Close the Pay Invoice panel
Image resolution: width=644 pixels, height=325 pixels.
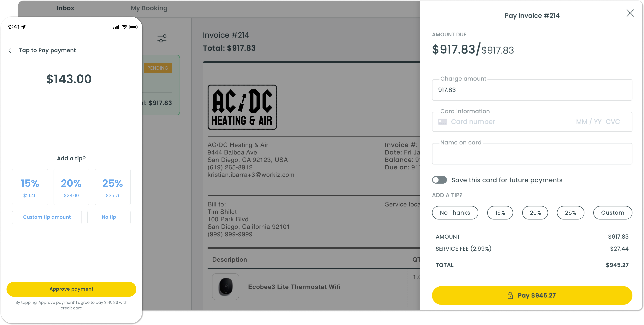click(x=630, y=13)
